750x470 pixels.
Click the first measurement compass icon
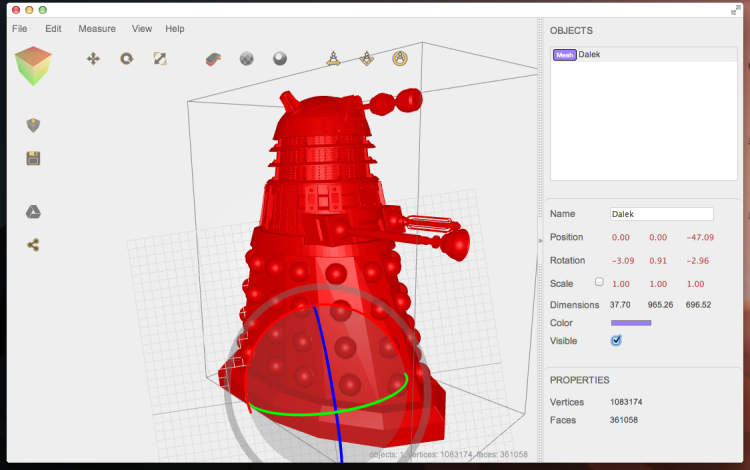coord(333,58)
